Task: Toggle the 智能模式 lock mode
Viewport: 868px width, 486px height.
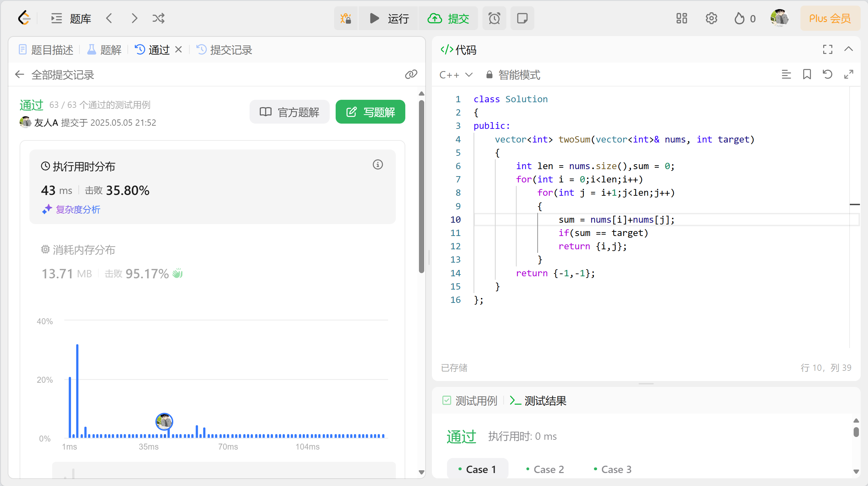Action: click(x=513, y=75)
